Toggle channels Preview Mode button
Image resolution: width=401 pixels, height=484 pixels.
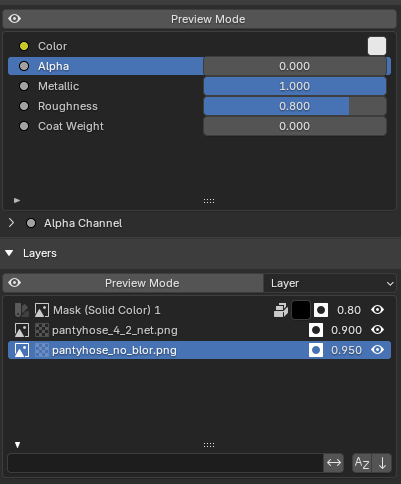(x=199, y=19)
